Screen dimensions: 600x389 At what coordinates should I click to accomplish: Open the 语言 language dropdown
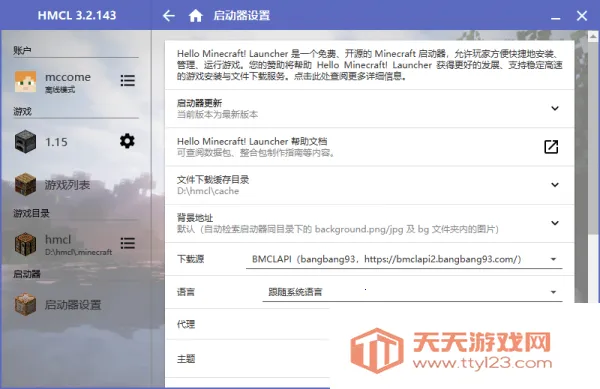pyautogui.click(x=412, y=293)
